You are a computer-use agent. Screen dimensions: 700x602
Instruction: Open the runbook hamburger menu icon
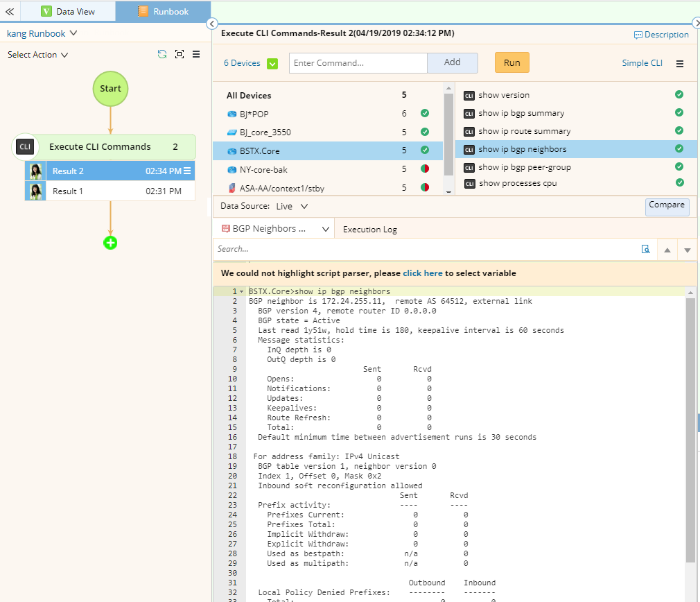196,54
